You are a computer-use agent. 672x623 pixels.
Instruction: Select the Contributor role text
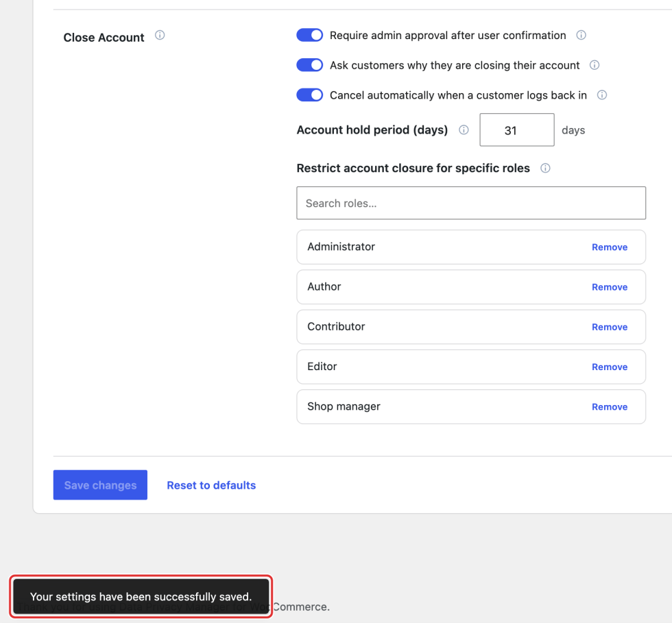tap(336, 326)
